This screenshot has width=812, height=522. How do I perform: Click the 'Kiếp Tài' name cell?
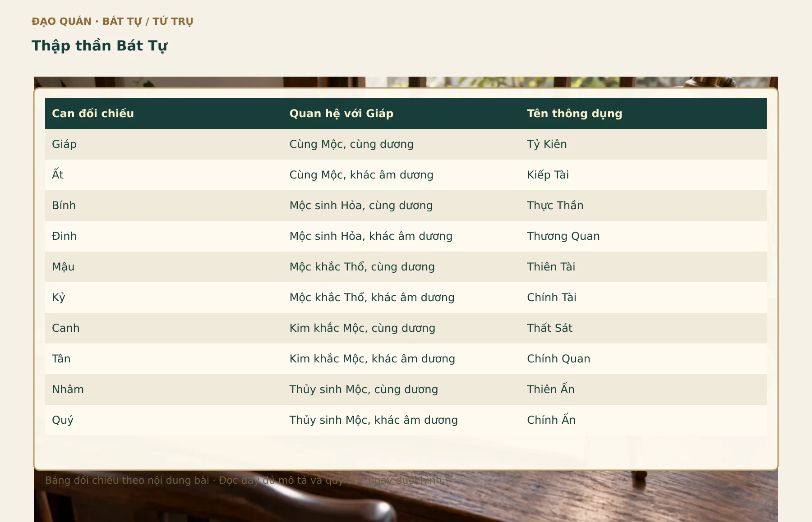644,175
